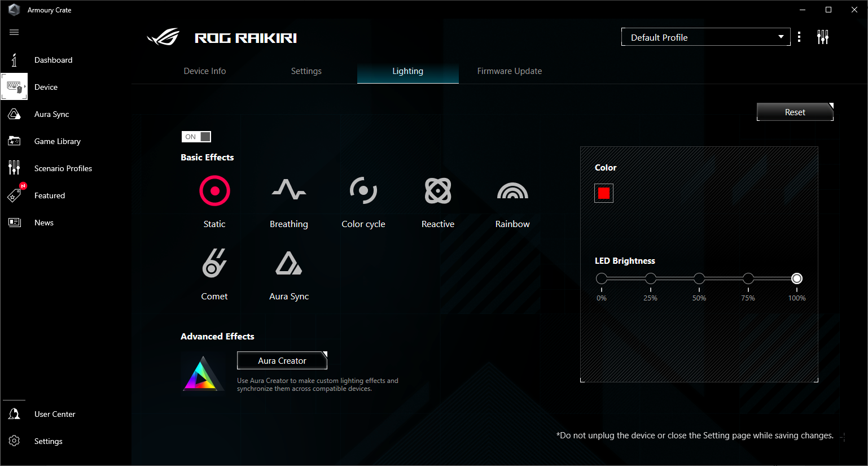Click the ROG RAIKIRI device title
Screen dimensions: 868x466
pos(246,38)
